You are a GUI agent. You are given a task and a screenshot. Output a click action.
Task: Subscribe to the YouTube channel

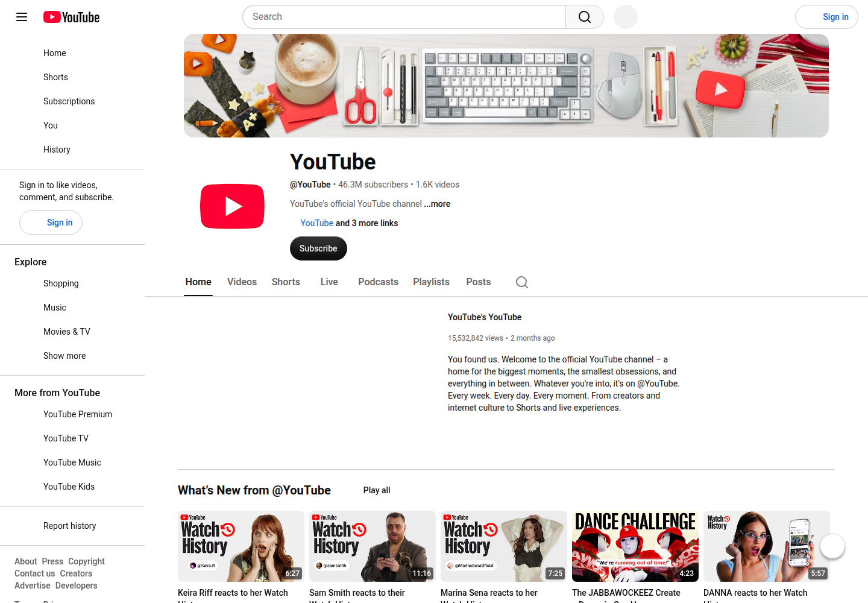coord(318,248)
